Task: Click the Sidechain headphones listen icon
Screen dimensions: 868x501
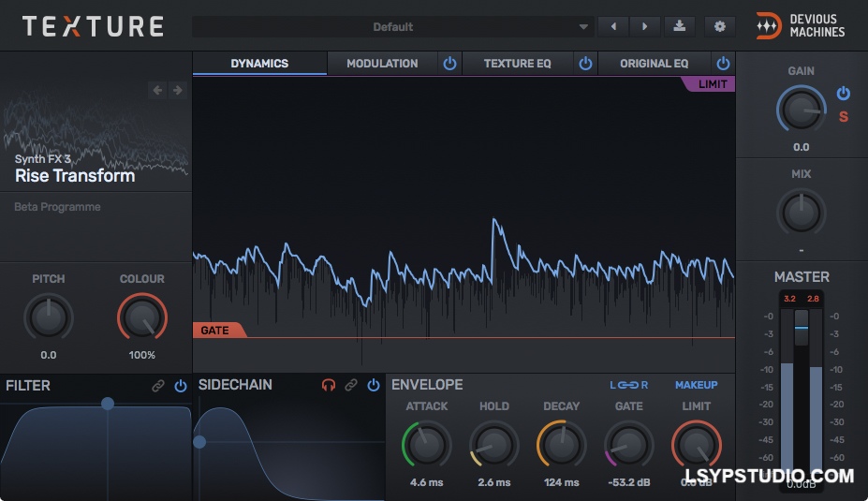Action: [x=329, y=385]
